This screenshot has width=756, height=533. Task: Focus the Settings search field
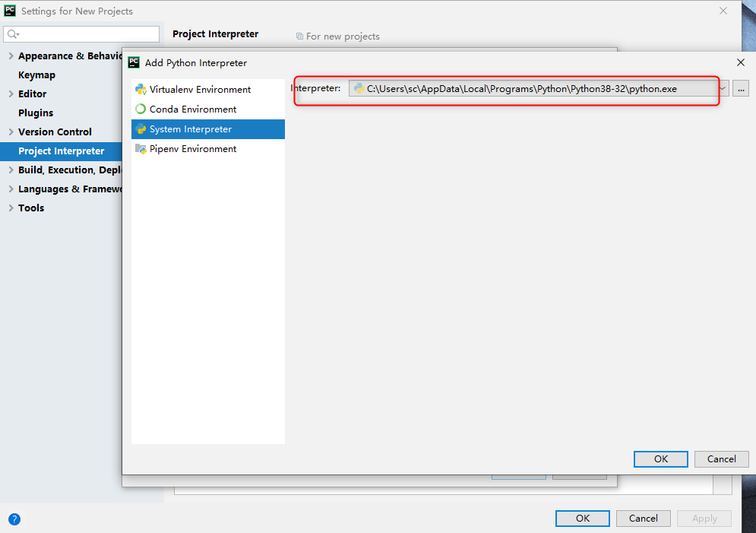81,34
